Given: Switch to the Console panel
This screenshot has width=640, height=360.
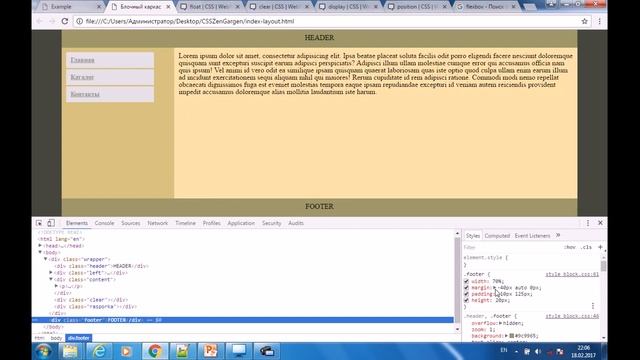Looking at the screenshot, I should click(104, 223).
